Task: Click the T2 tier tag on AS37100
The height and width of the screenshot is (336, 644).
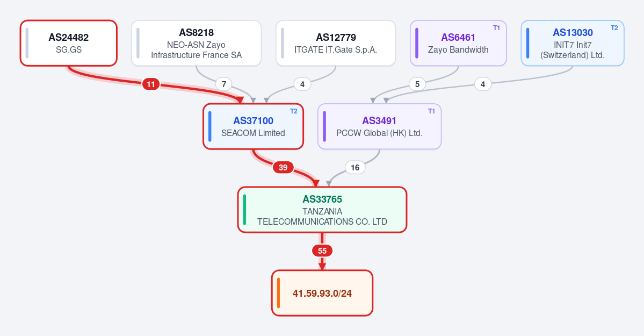Action: (294, 111)
